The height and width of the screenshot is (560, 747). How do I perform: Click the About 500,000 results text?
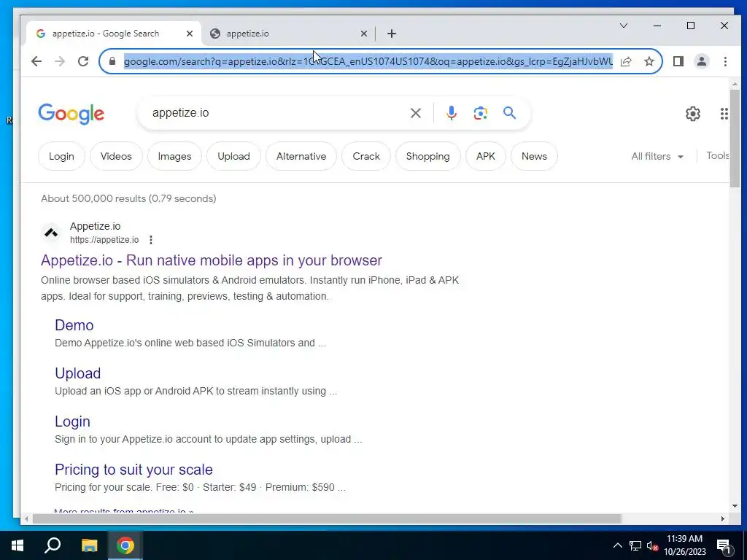[x=128, y=198]
